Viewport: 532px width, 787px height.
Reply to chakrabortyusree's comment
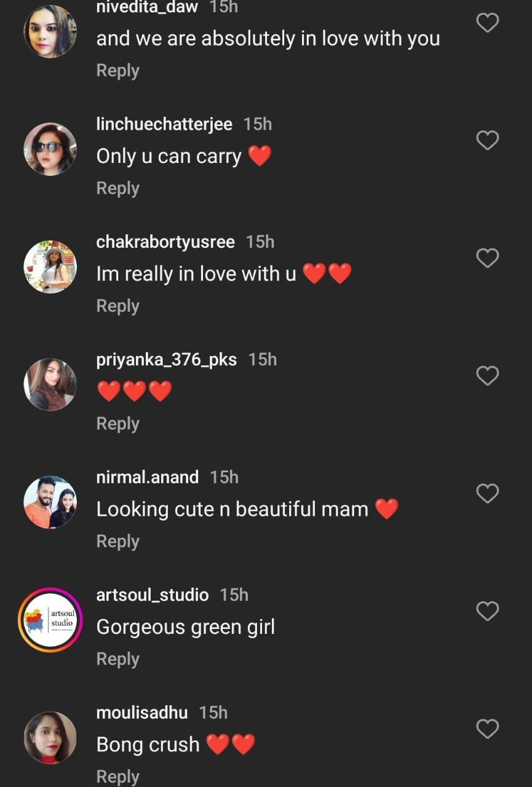pos(117,306)
